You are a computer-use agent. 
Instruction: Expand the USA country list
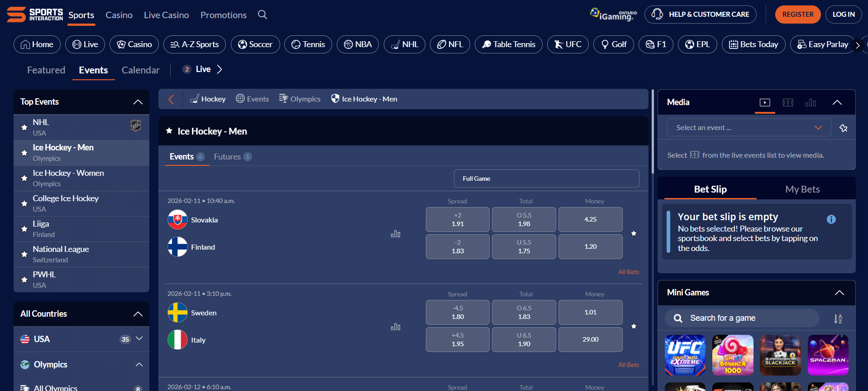point(139,338)
